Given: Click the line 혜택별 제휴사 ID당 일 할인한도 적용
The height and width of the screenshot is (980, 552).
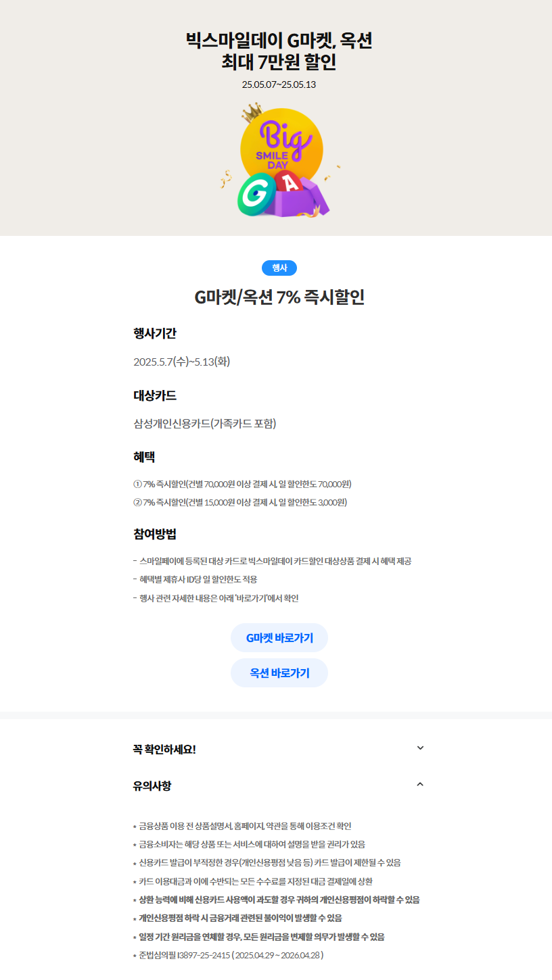Looking at the screenshot, I should pos(195,580).
